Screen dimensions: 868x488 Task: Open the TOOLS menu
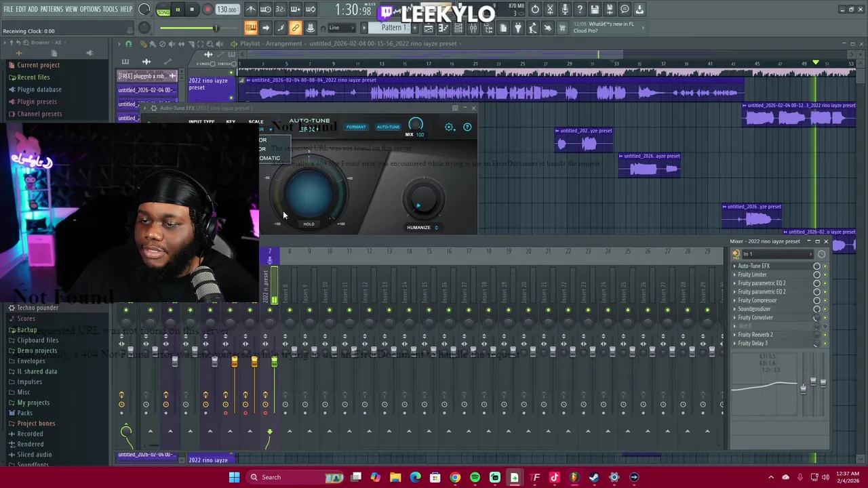(x=111, y=9)
